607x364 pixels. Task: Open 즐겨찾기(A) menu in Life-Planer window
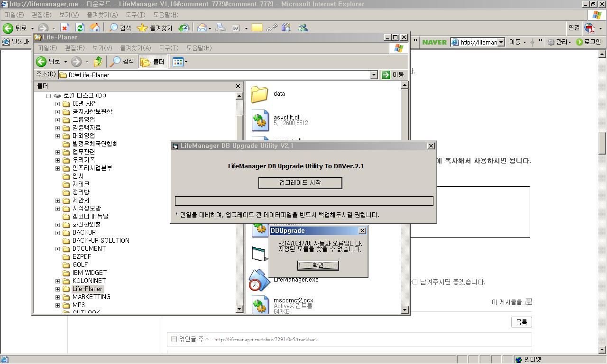(135, 48)
